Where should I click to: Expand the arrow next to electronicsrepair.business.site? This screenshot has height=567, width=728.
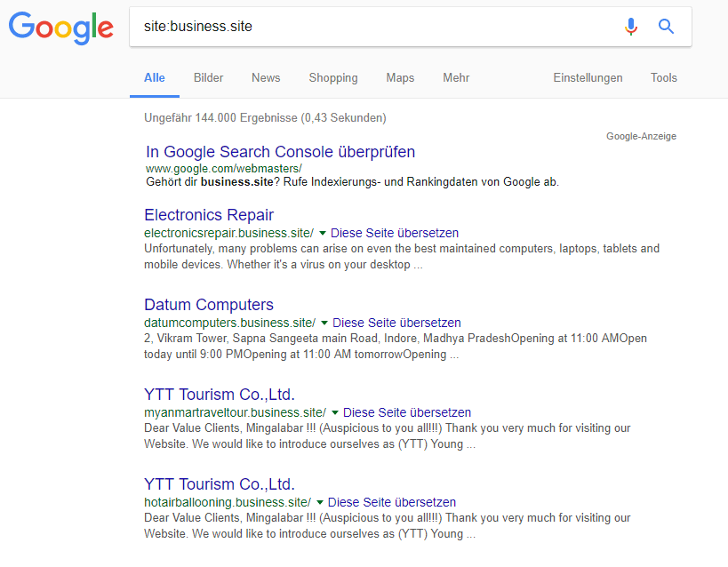pos(323,233)
